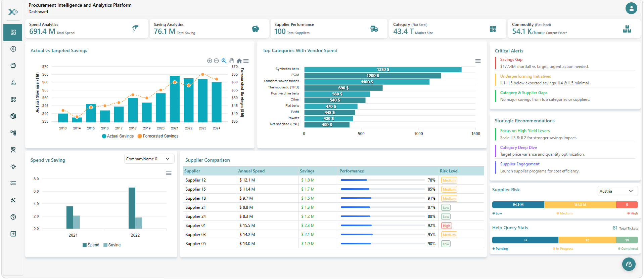Select the Supplier 18 row name
This screenshot has height=279, width=644.
click(196, 198)
